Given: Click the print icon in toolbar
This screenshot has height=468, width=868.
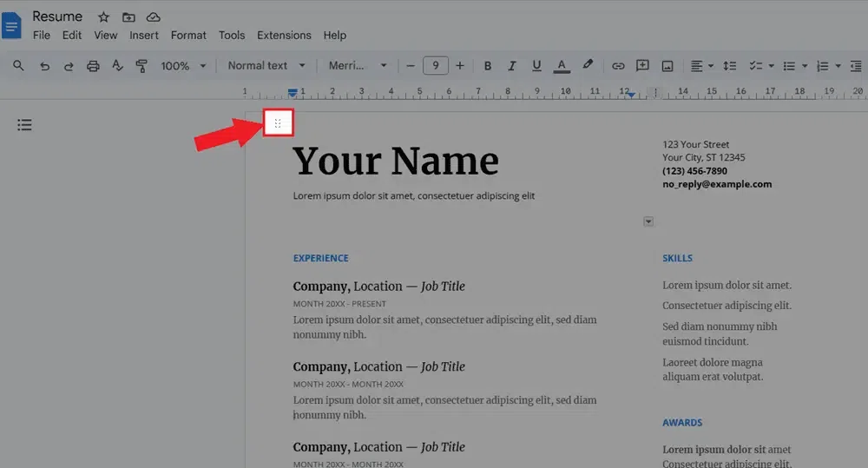Looking at the screenshot, I should 93,66.
